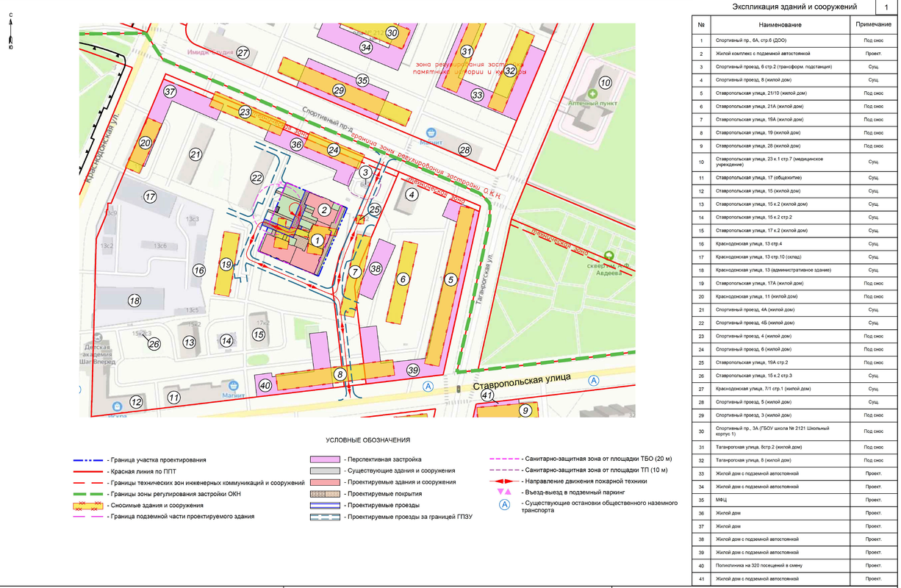This screenshot has height=588, width=901.
Task: Click row Краснодонская улица, 13 (административное здание)
Action: click(x=794, y=270)
